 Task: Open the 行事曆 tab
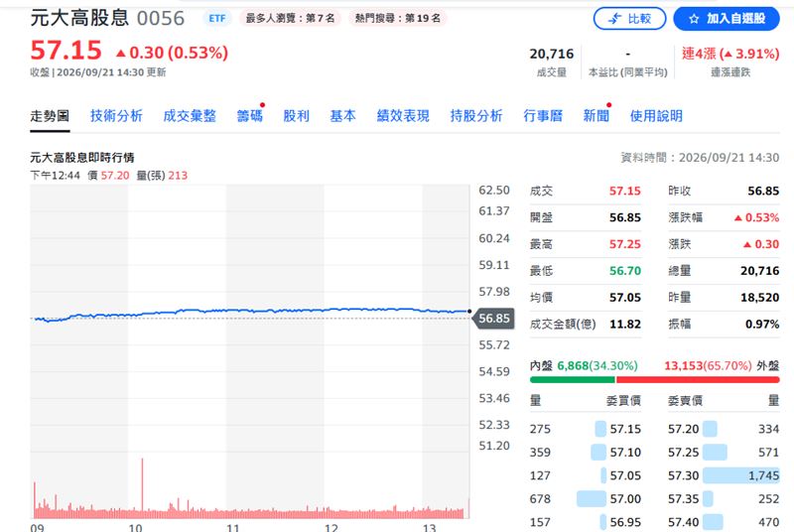543,116
